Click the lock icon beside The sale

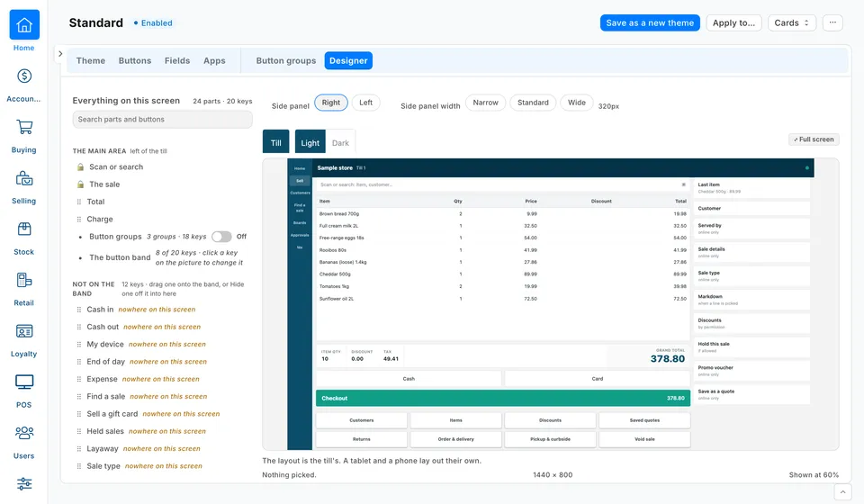(80, 184)
